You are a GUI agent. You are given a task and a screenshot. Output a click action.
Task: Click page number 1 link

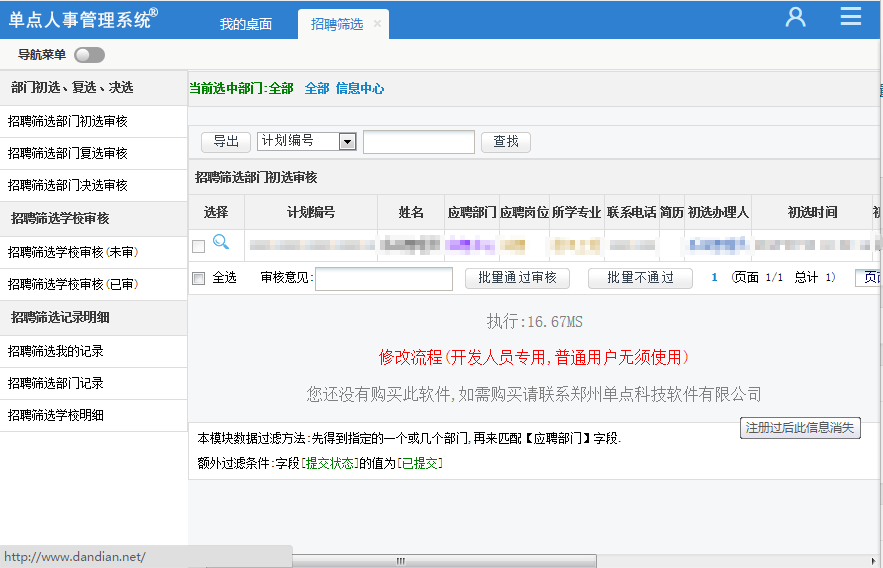[x=714, y=278]
